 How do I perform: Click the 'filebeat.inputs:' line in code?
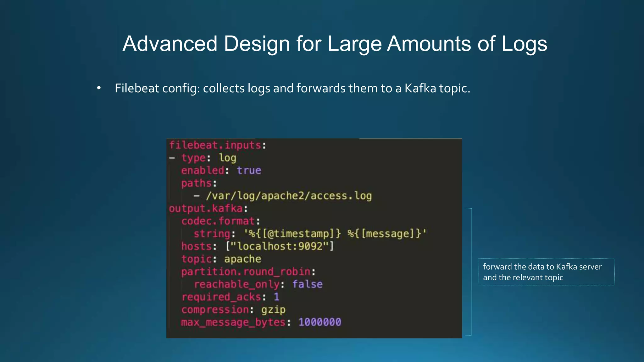click(x=218, y=145)
